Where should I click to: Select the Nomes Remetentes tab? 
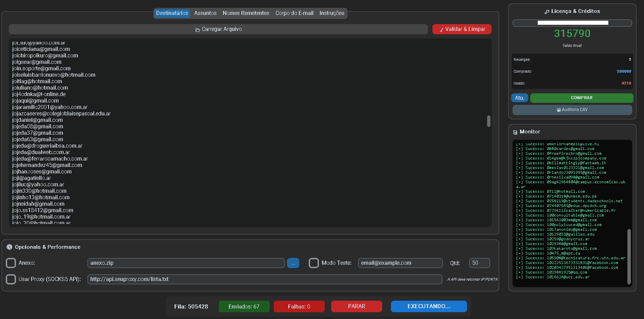[x=246, y=13]
